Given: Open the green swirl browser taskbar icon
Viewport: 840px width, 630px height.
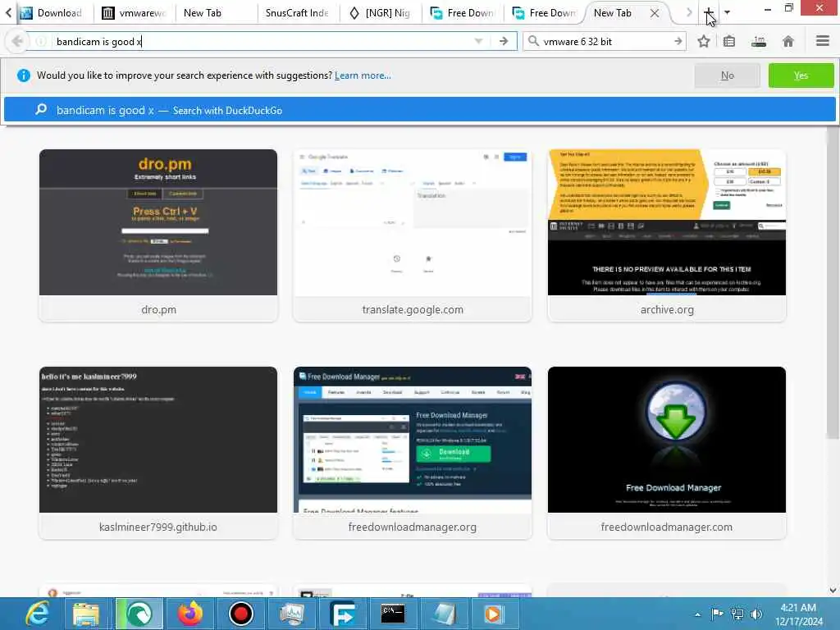Looking at the screenshot, I should point(139,614).
